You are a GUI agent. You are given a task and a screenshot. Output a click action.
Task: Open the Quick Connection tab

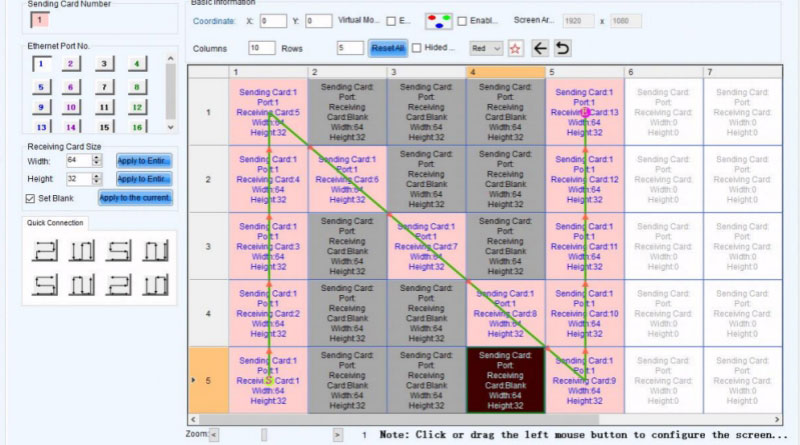pyautogui.click(x=55, y=223)
